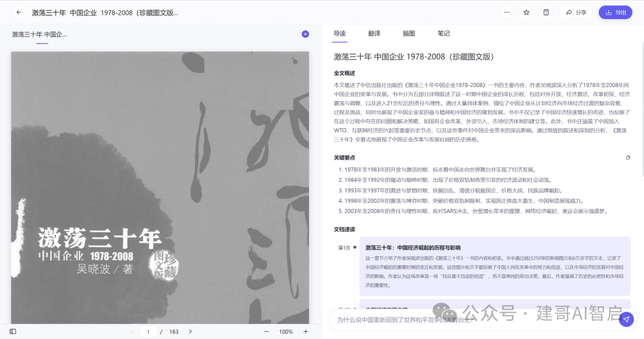
Task: Go to the next page arrow
Action: click(190, 332)
